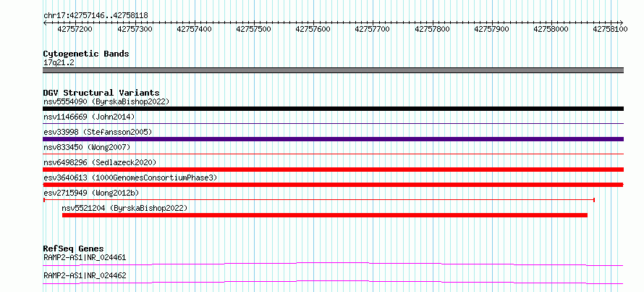This screenshot has height=292, width=644.
Task: Open the esv33998 (Stefansson2005) label
Action: [98, 132]
